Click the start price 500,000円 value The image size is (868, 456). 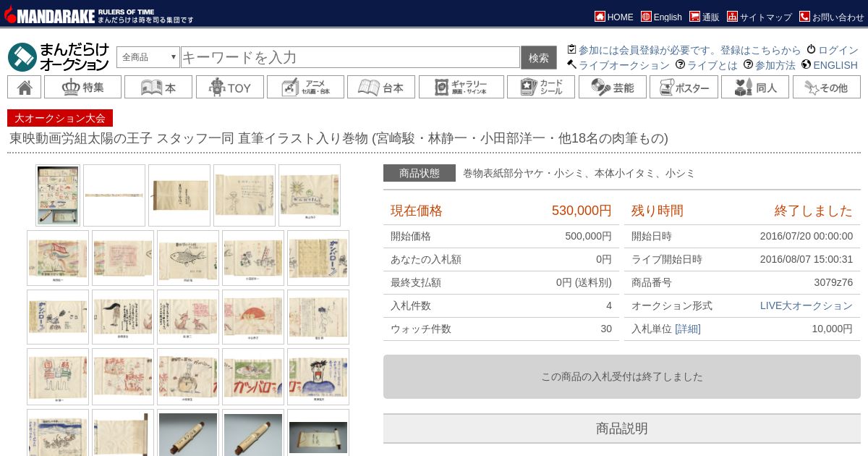(588, 236)
